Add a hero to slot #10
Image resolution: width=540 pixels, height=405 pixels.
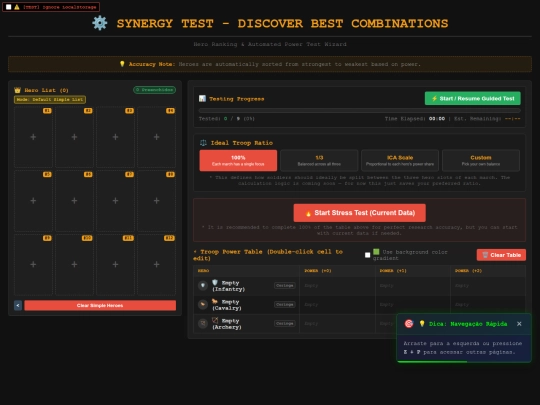[74, 264]
